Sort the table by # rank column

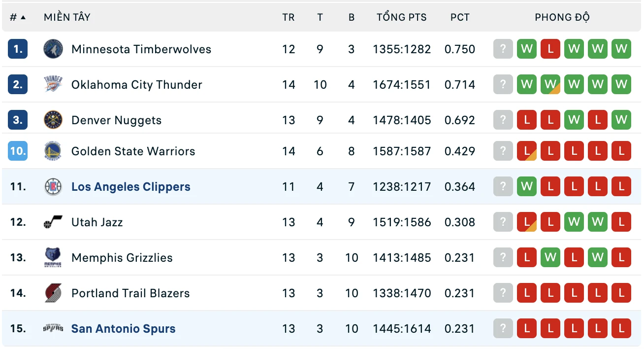click(x=18, y=17)
